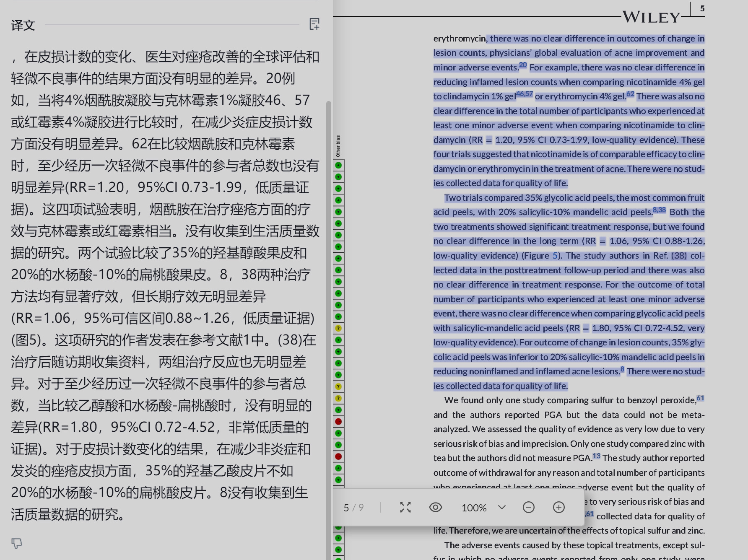The height and width of the screenshot is (560, 748).
Task: Open citation 20 after 'minor adverse events'
Action: pos(522,65)
